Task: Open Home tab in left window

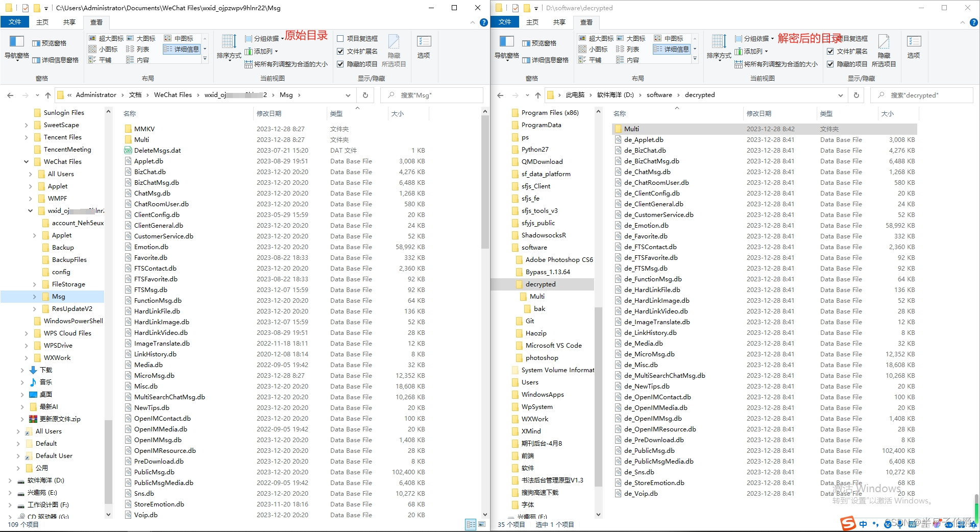Action: point(42,22)
